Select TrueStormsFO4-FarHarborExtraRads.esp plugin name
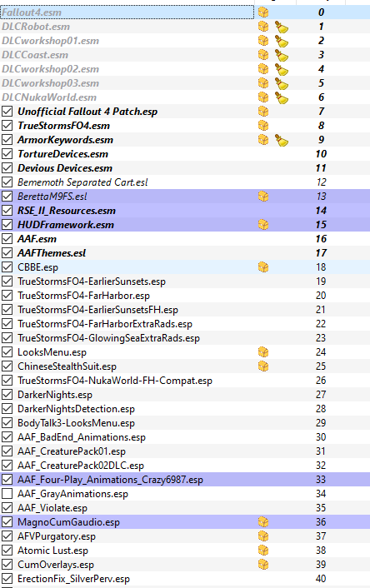Viewport: 370px width, 588px height. tap(105, 324)
